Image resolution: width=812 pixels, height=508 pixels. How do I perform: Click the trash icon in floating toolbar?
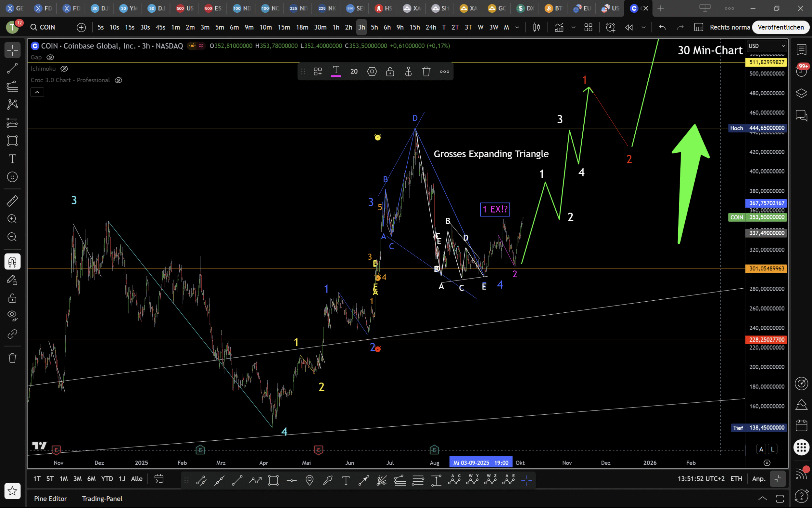click(x=426, y=71)
